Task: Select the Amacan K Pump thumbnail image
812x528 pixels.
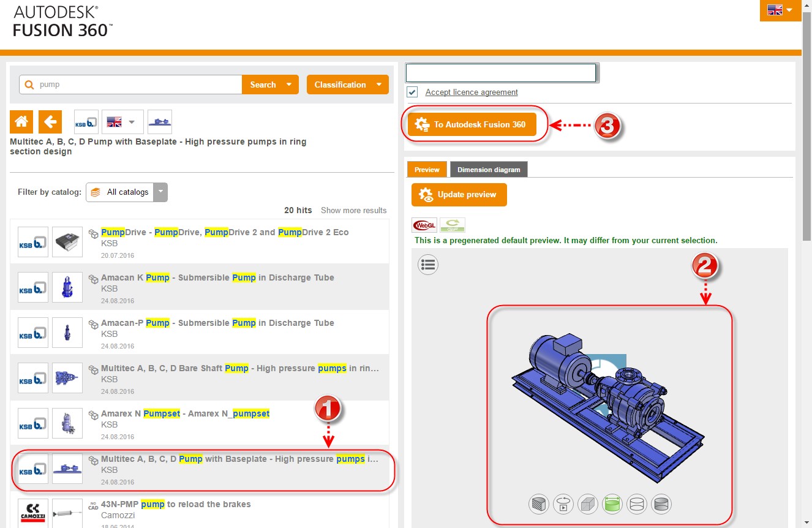Action: click(67, 287)
